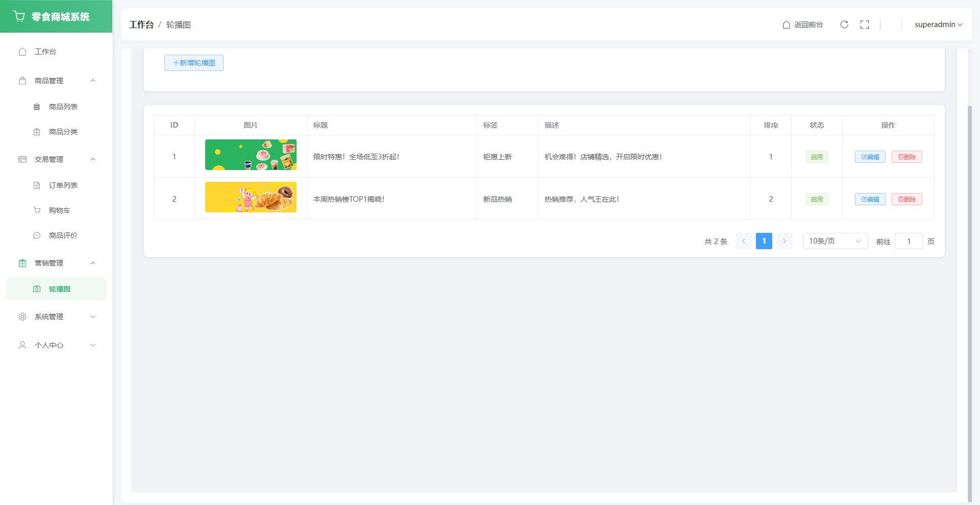Click the shopping cart logo icon
Screen dimensions: 980x505
(x=19, y=16)
